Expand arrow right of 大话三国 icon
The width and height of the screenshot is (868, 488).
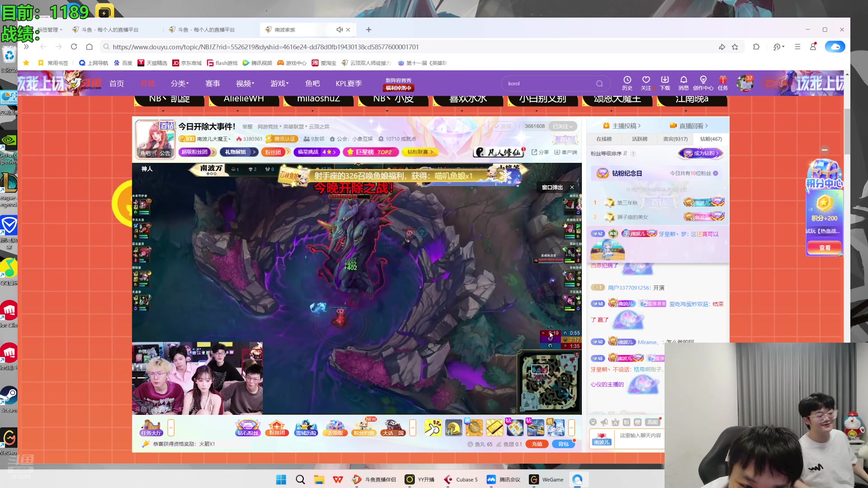[413, 427]
